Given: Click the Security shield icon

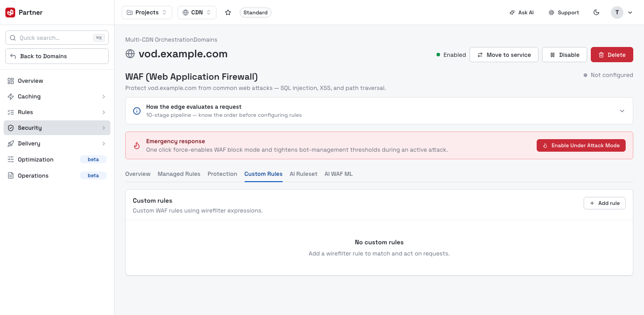Looking at the screenshot, I should 11,128.
